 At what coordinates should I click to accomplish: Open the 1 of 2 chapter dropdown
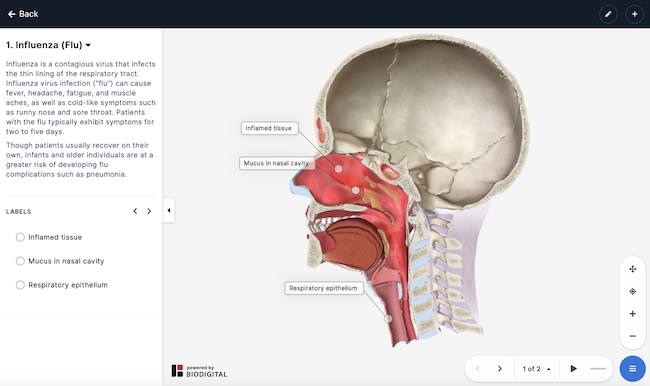(536, 369)
